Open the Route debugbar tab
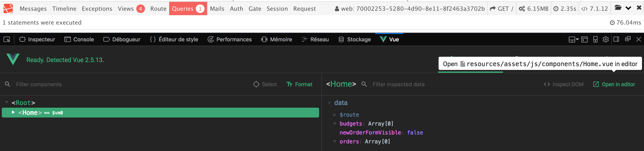 click(x=158, y=9)
